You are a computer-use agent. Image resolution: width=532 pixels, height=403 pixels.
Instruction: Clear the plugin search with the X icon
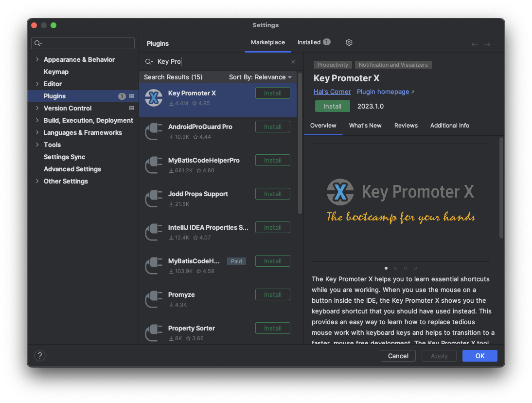click(293, 62)
